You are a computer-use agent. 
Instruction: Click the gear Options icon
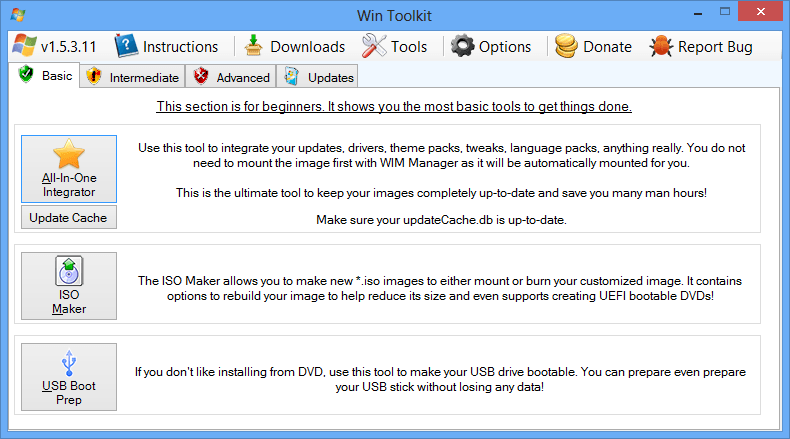pyautogui.click(x=462, y=46)
